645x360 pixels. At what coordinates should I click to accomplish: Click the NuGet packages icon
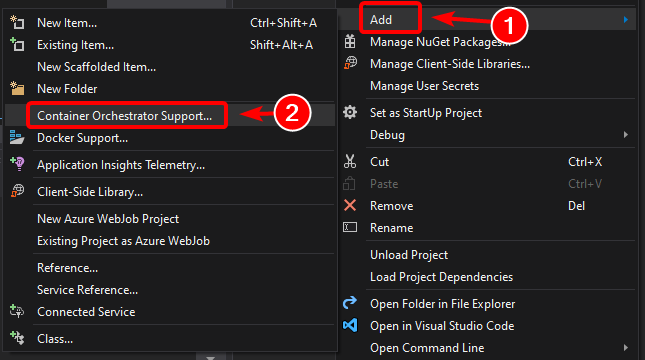(350, 42)
